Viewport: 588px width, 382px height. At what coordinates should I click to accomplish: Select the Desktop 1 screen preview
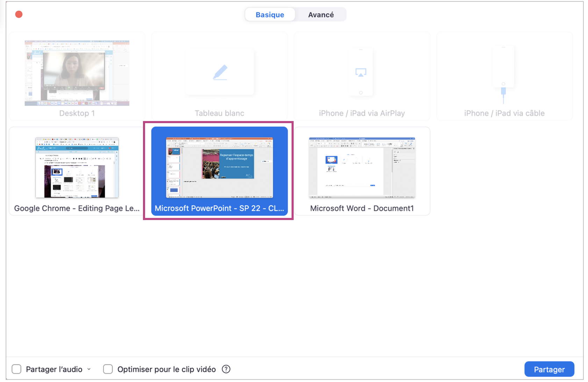coord(77,73)
